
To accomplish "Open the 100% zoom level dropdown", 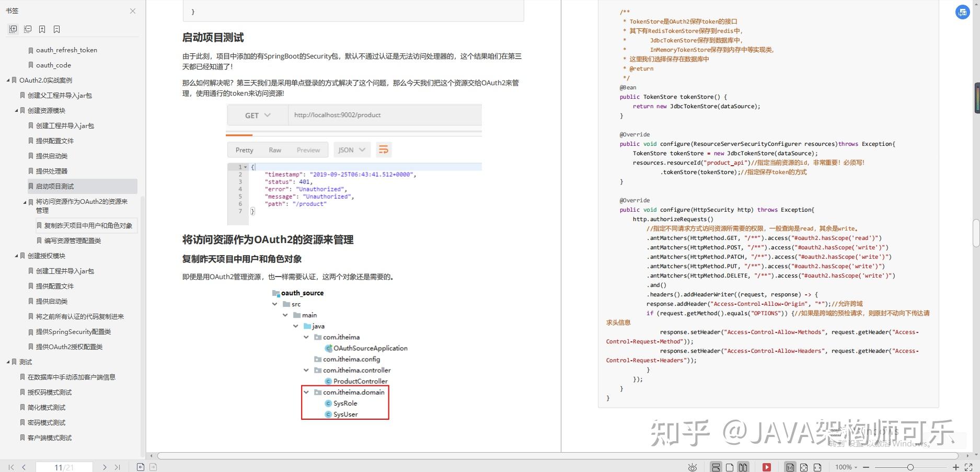I will coord(846,467).
